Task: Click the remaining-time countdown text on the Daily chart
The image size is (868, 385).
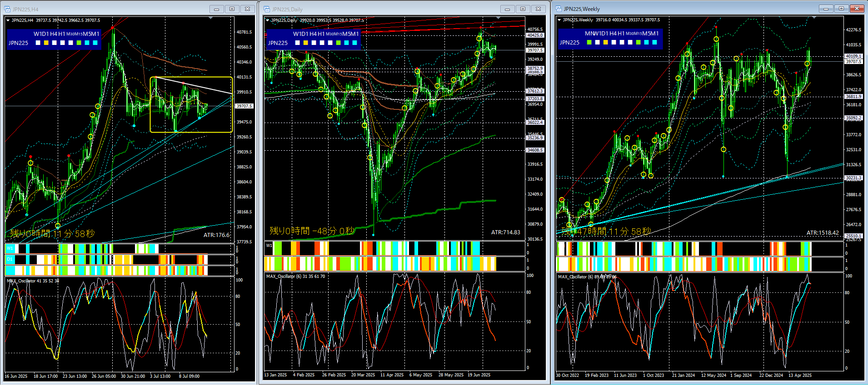Action: tap(312, 231)
